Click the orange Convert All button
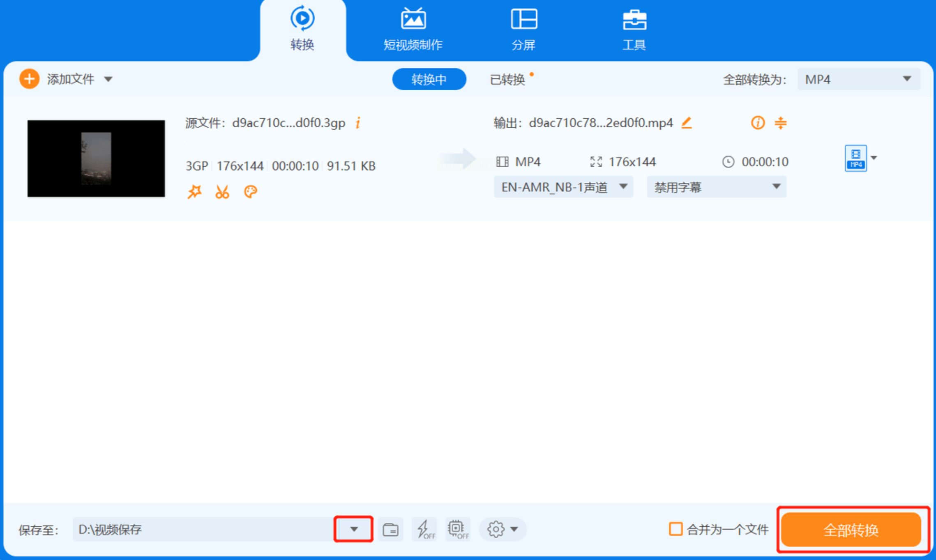The height and width of the screenshot is (560, 936). coord(851,530)
